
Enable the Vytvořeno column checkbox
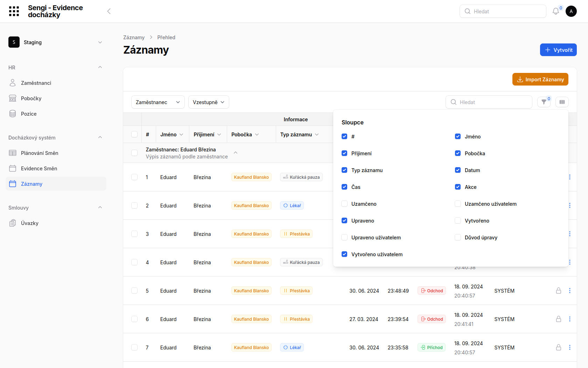(x=458, y=220)
